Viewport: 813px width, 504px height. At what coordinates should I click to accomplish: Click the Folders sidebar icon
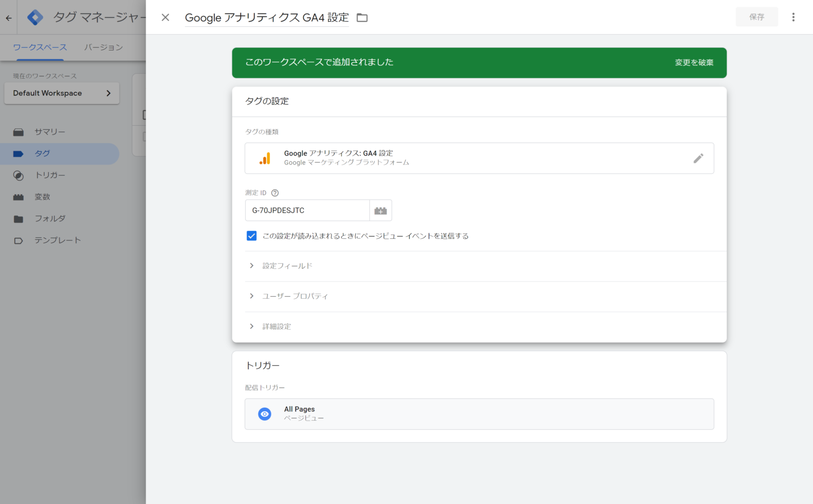[19, 219]
